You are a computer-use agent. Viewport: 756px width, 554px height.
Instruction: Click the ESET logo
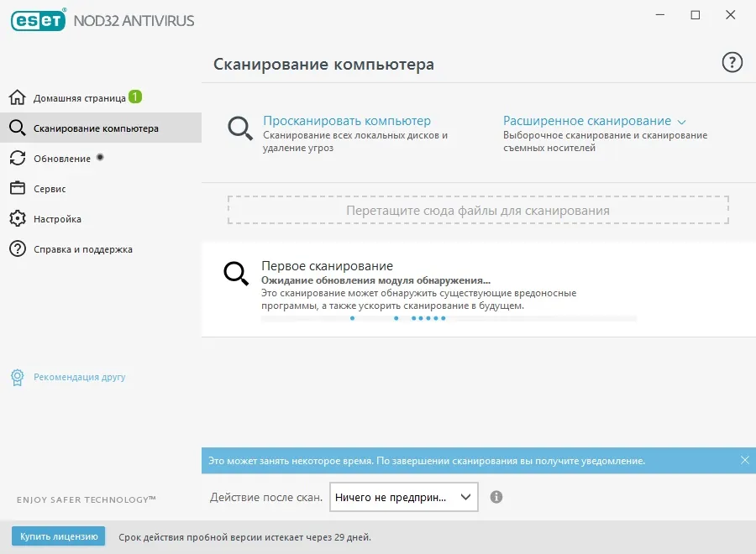(38, 20)
